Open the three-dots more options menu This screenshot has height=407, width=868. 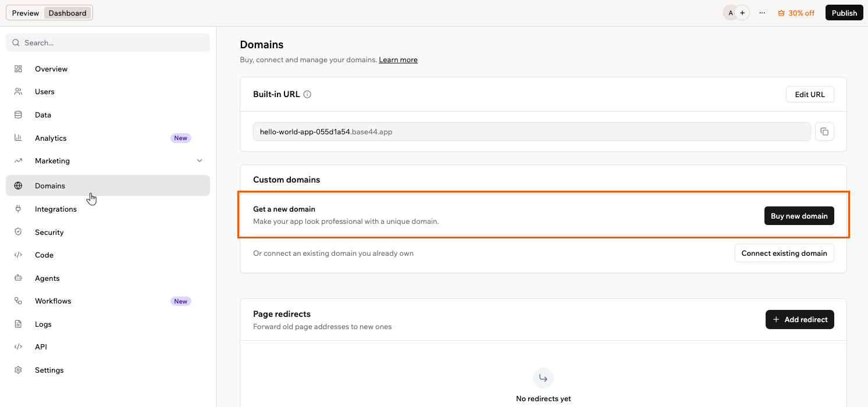[x=762, y=13]
